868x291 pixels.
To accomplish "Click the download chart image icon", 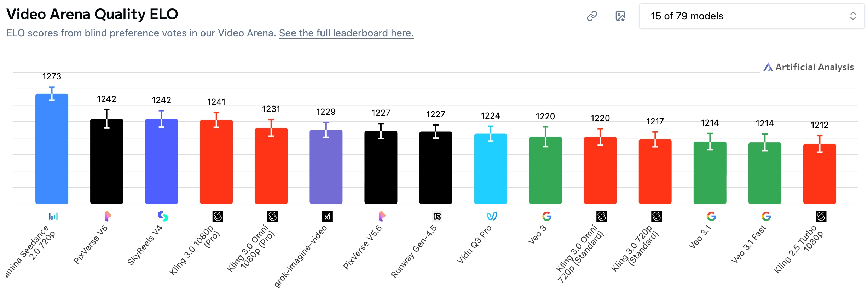I will pyautogui.click(x=620, y=16).
